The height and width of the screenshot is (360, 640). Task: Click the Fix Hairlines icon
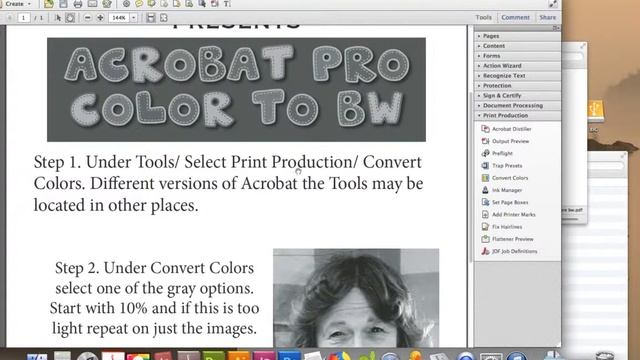pyautogui.click(x=485, y=227)
